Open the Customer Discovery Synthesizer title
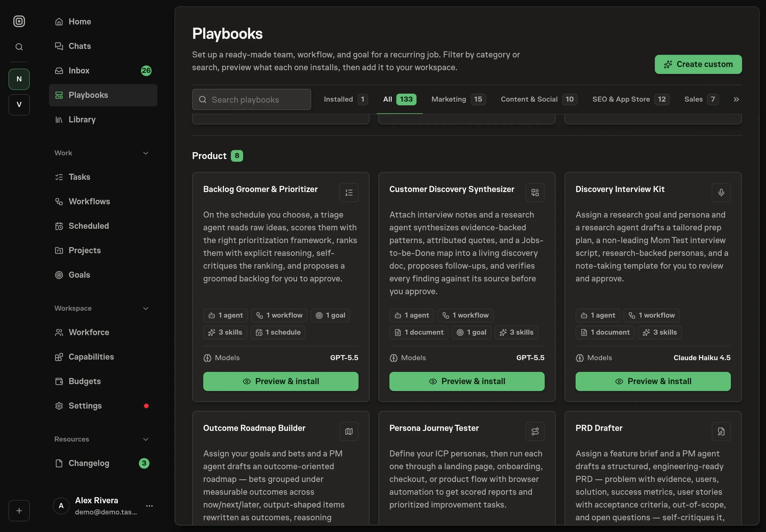This screenshot has height=532, width=766. (x=452, y=189)
